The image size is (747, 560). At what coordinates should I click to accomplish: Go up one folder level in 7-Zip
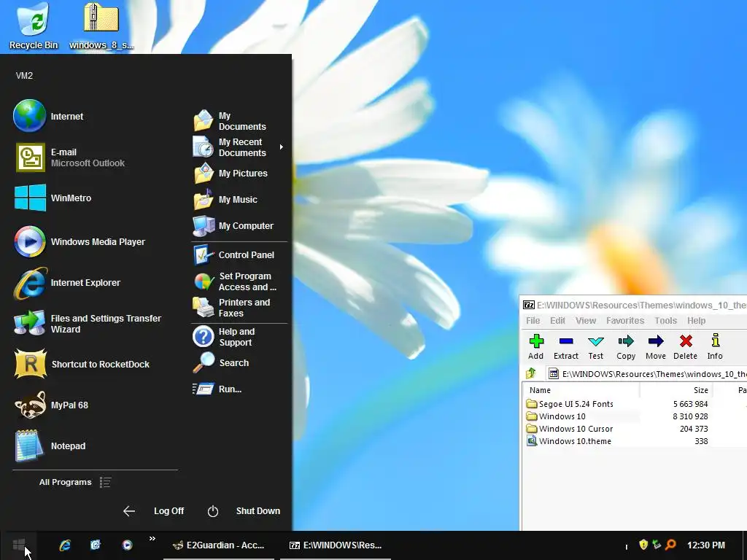[x=531, y=373]
